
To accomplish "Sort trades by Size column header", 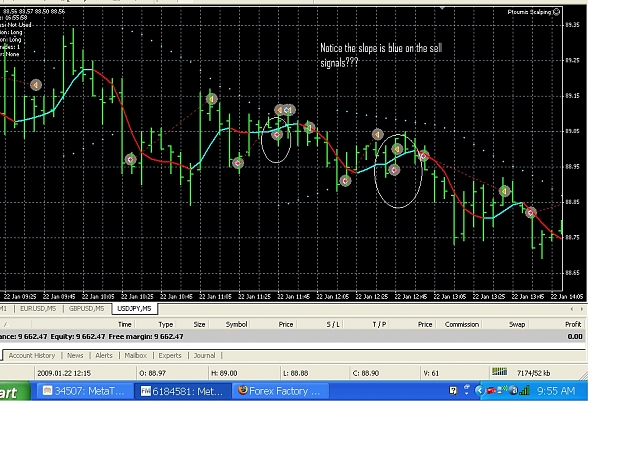I will 199,324.
